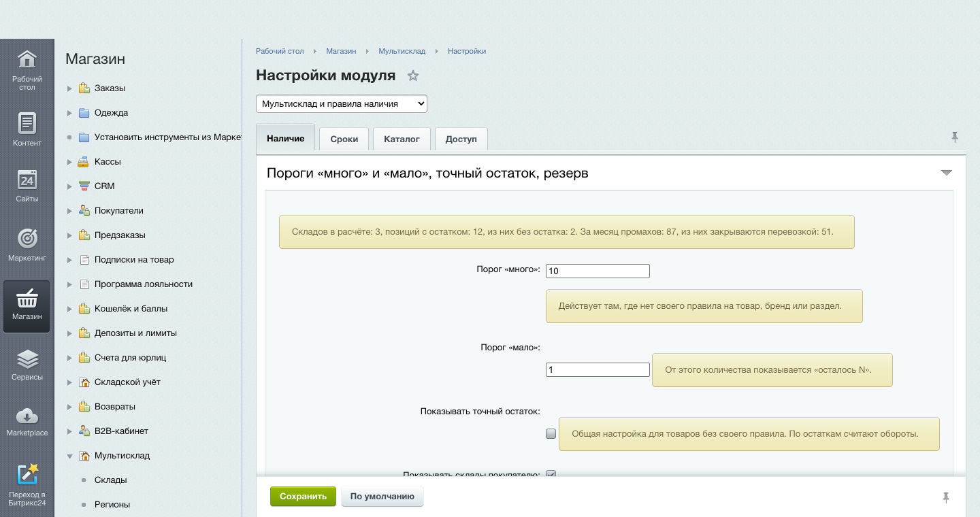The width and height of the screenshot is (980, 517).
Task: Expand the Предзаказы tree node
Action: coord(69,235)
